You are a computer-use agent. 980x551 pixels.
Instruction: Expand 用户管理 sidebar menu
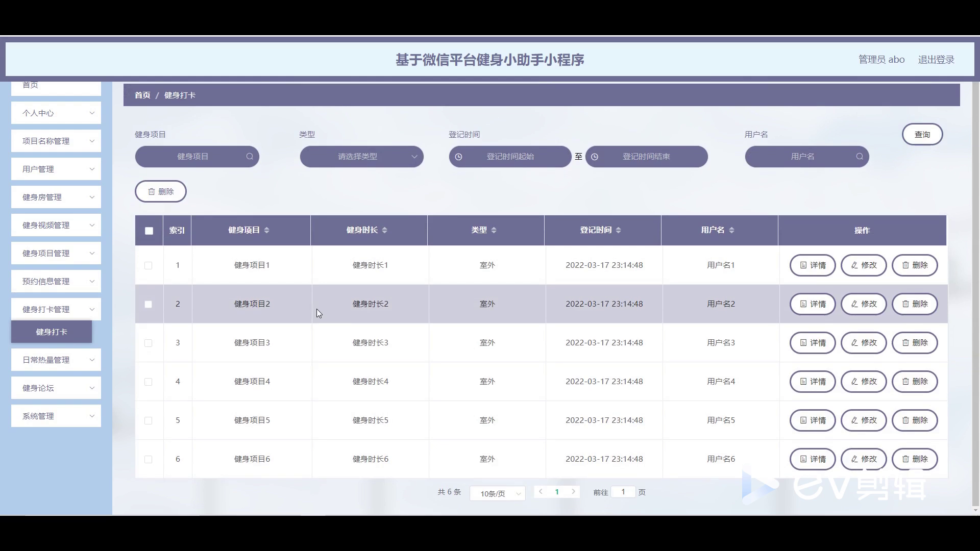(x=56, y=169)
